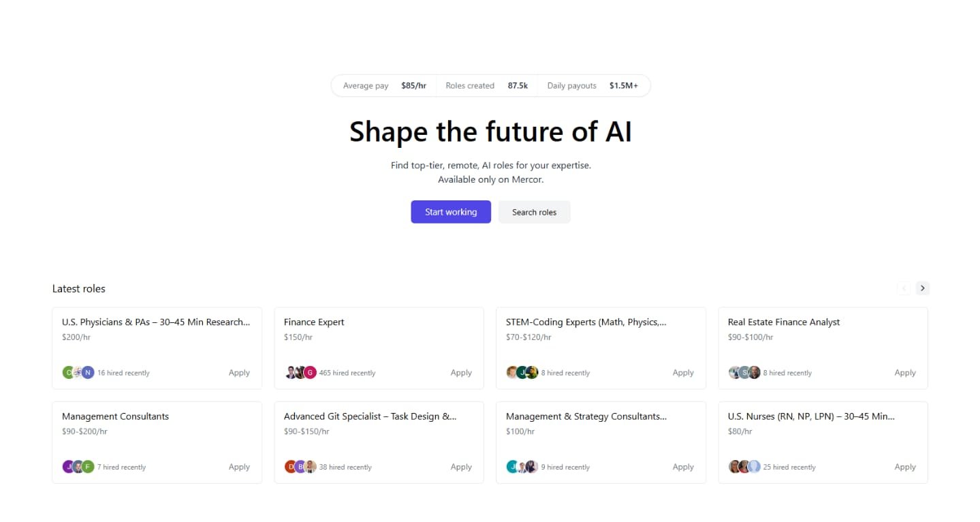Apply to the Real Estate Finance Analyst role

click(x=904, y=372)
